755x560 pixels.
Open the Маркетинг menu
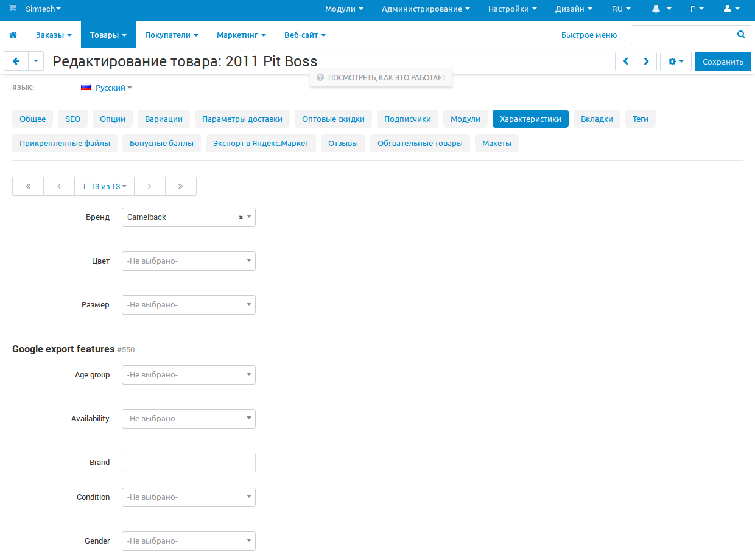tap(241, 35)
